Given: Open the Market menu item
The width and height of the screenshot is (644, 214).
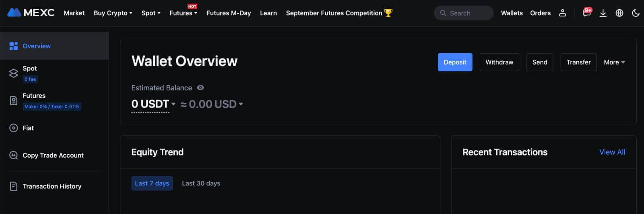Looking at the screenshot, I should point(74,13).
